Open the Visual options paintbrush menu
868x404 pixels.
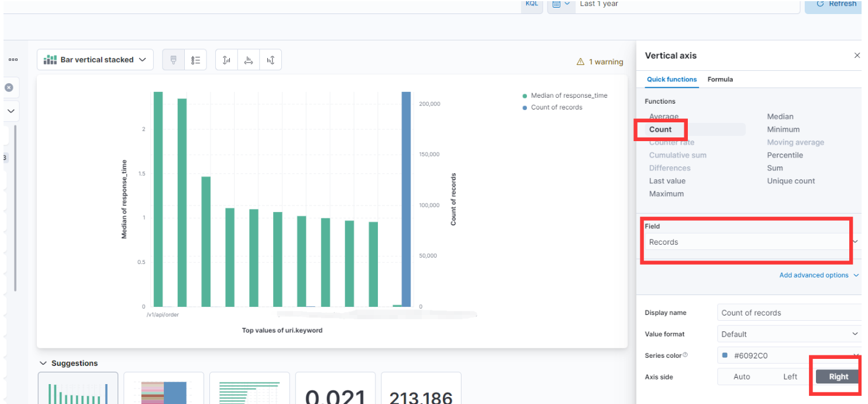173,60
